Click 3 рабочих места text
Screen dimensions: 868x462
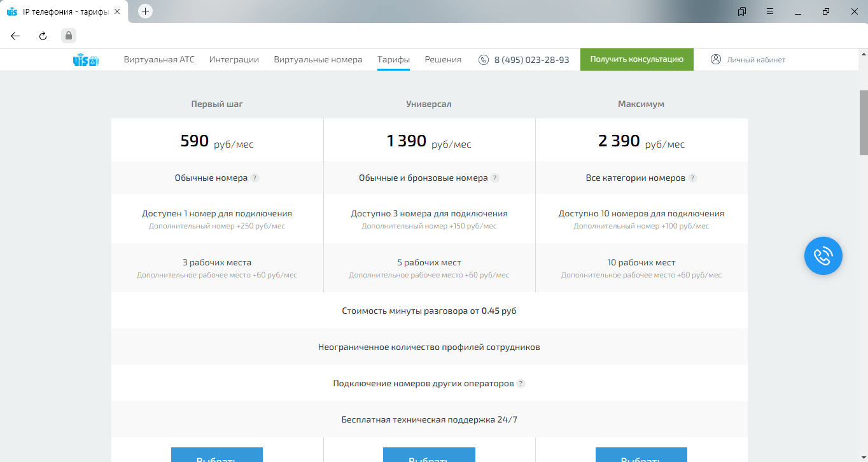217,262
